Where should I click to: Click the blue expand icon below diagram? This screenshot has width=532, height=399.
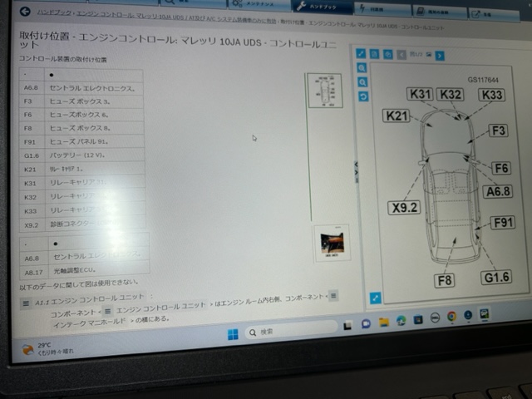coord(375,298)
